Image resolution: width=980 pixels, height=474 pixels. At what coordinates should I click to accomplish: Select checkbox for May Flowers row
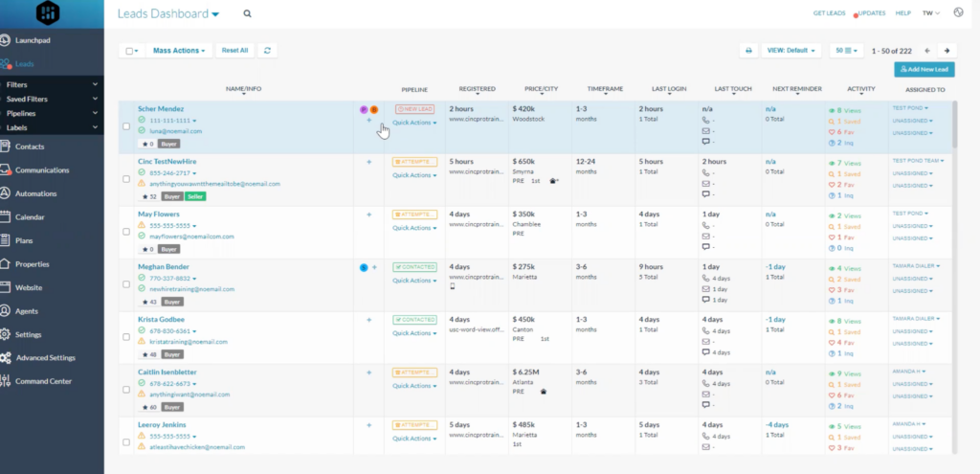[x=126, y=232]
